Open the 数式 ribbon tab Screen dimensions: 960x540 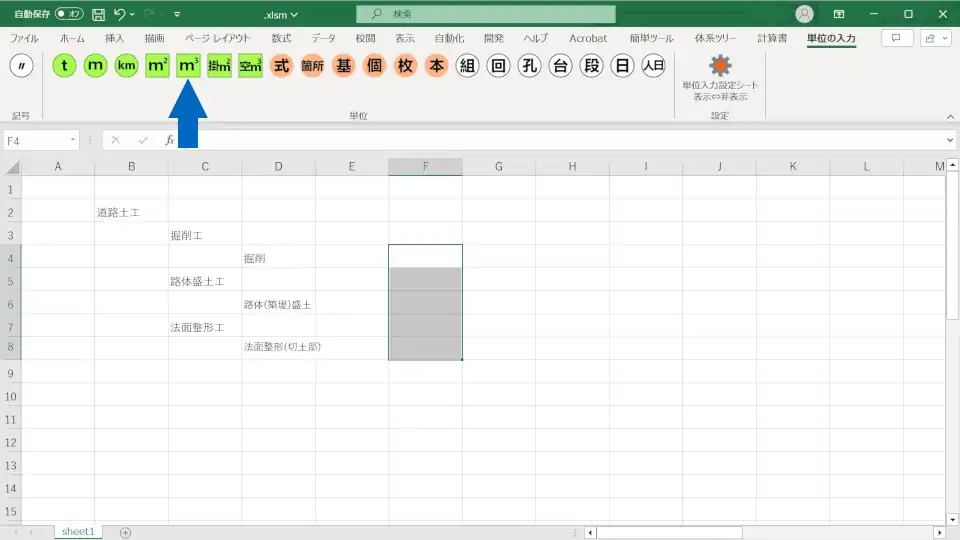281,38
